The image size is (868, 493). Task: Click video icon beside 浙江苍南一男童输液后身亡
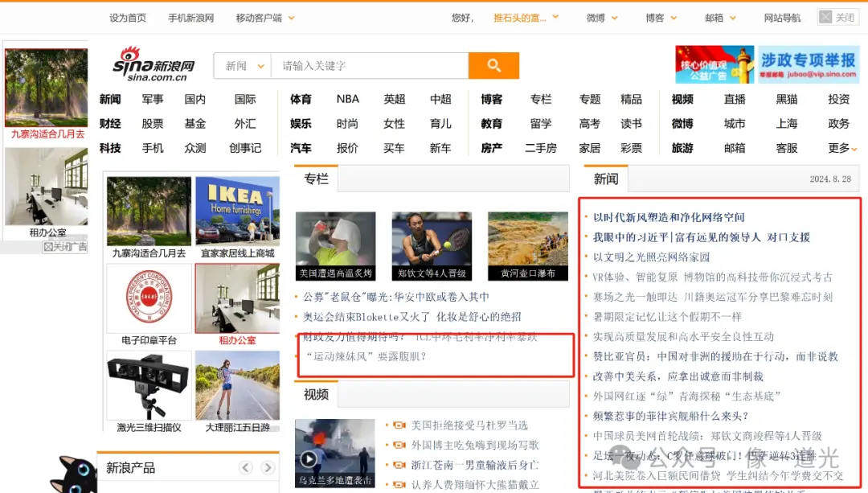[399, 466]
